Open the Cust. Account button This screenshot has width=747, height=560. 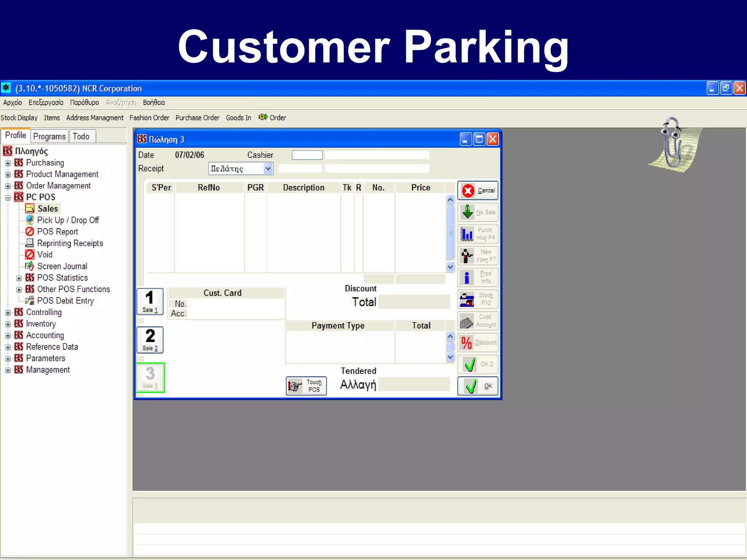(x=478, y=321)
